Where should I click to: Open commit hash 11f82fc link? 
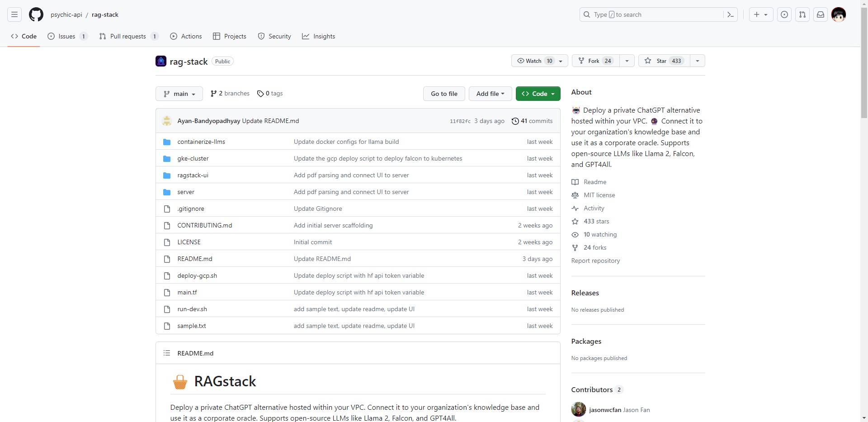pos(460,121)
